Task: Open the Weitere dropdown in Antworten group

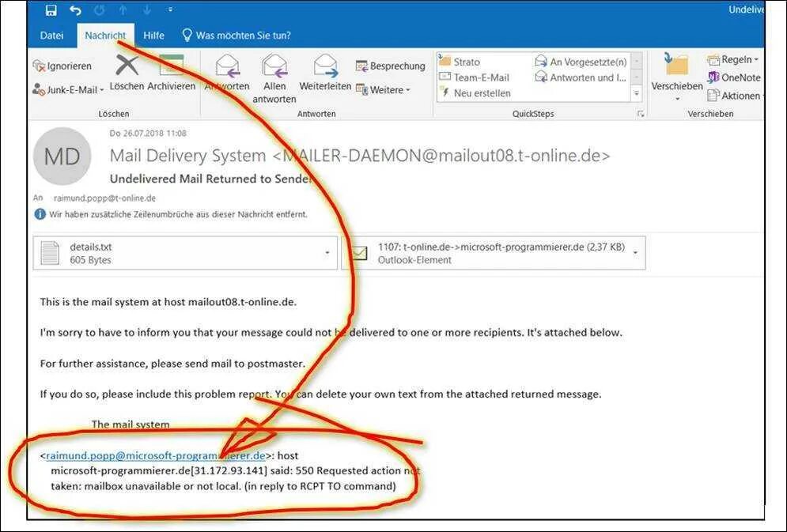Action: [x=384, y=90]
